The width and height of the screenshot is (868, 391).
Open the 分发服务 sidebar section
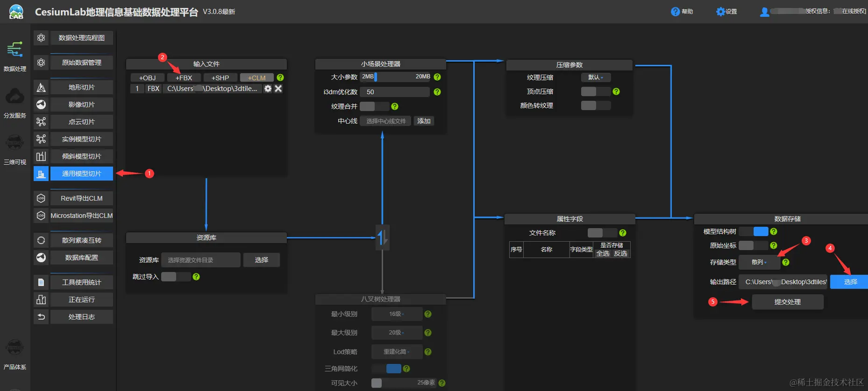pyautogui.click(x=15, y=103)
